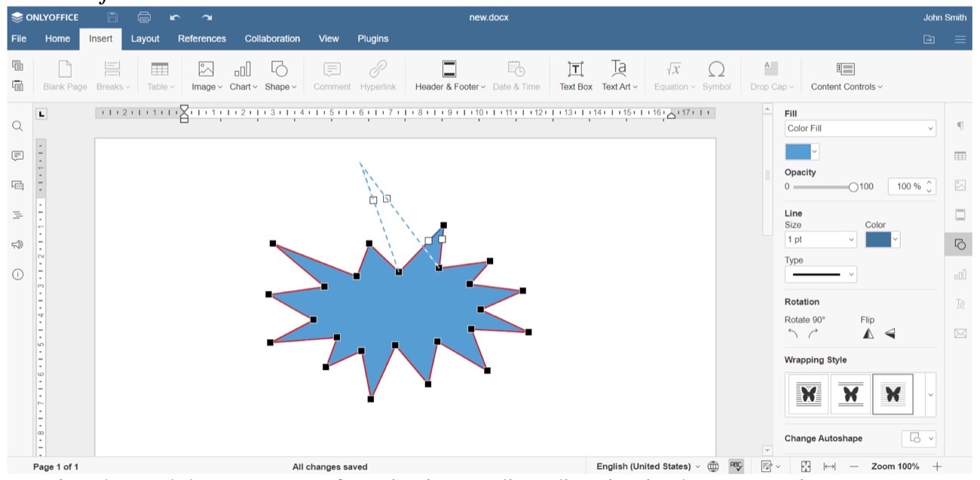The height and width of the screenshot is (480, 980).
Task: Open the File menu
Action: click(x=17, y=38)
